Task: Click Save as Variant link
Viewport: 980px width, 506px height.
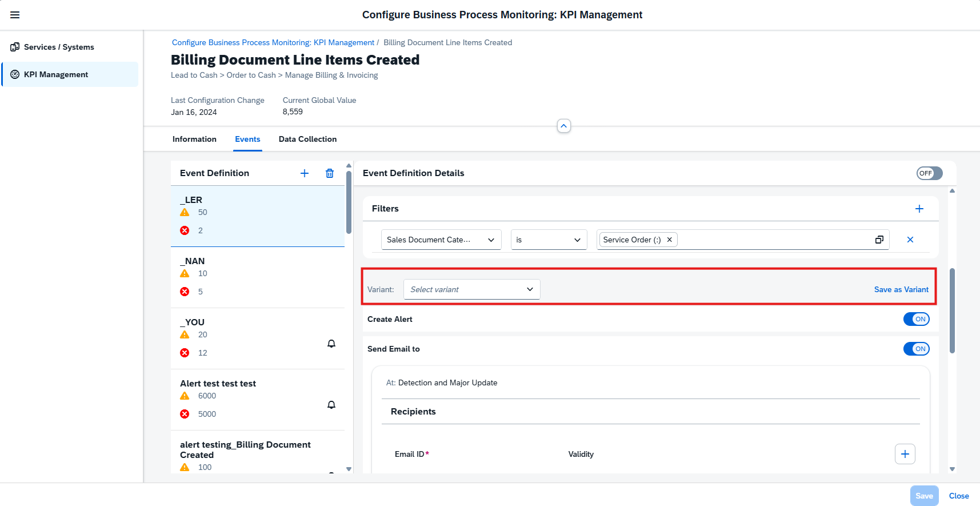Action: (901, 289)
